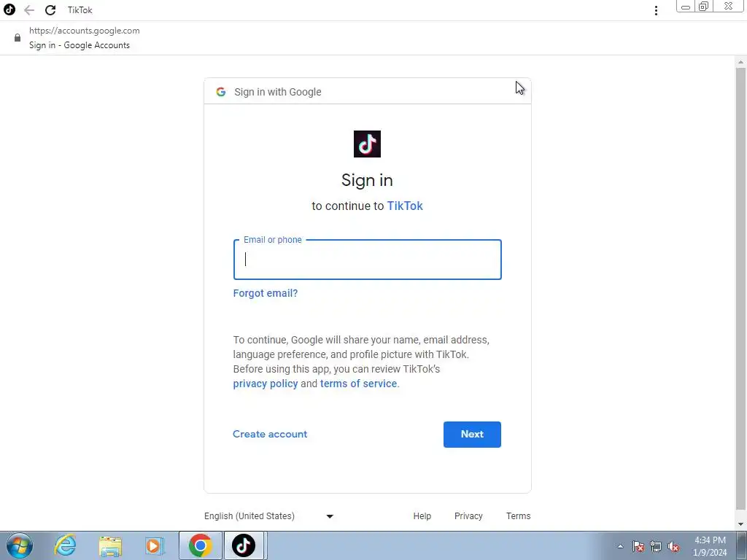747x560 pixels.
Task: Click Create account
Action: pyautogui.click(x=270, y=435)
